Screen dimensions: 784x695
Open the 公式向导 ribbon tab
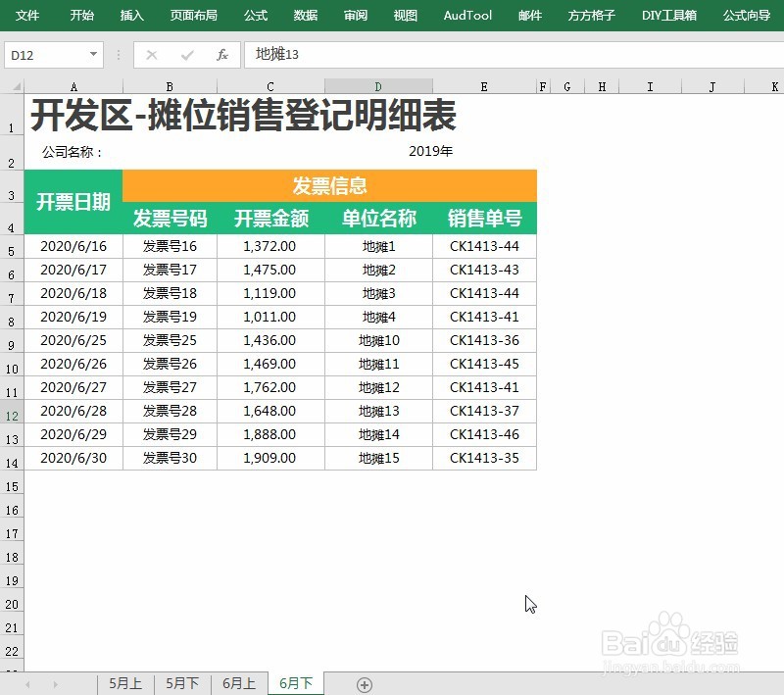[x=747, y=15]
